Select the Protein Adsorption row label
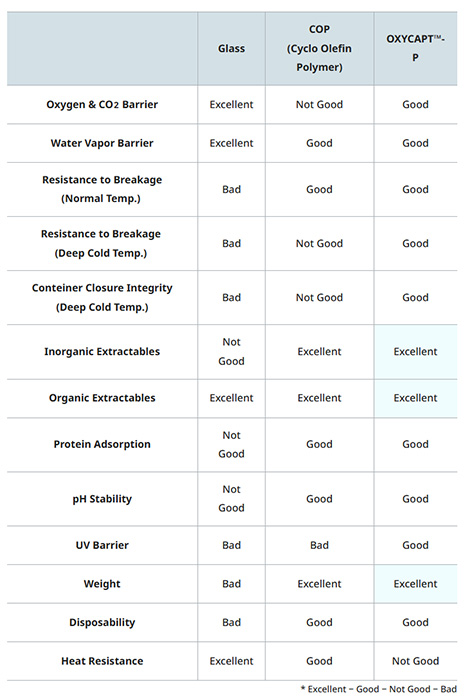Image resolution: width=465 pixels, height=700 pixels. 102,444
